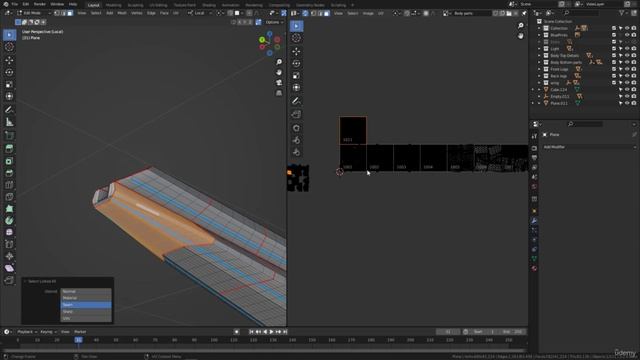Expand the Collection row in outliner
Image resolution: width=640 pixels, height=360 pixels.
(539, 28)
